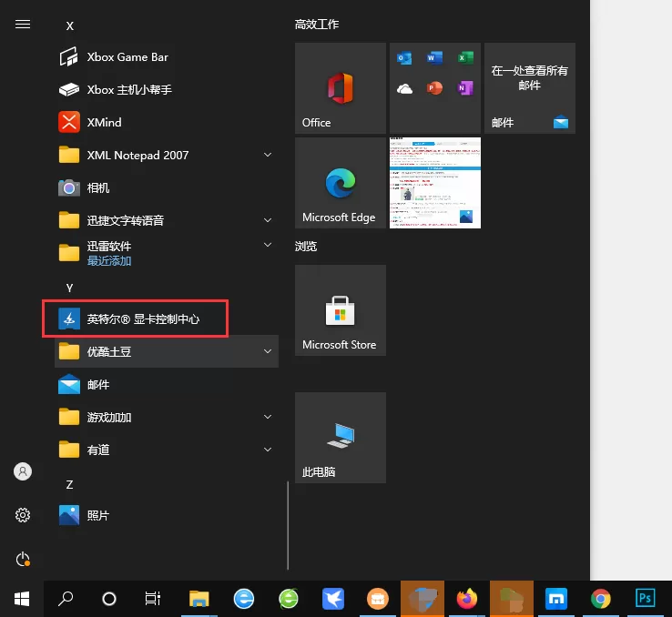Viewport: 672px width, 617px height.
Task: Launch PowerPoint from the tile group
Action: [434, 88]
